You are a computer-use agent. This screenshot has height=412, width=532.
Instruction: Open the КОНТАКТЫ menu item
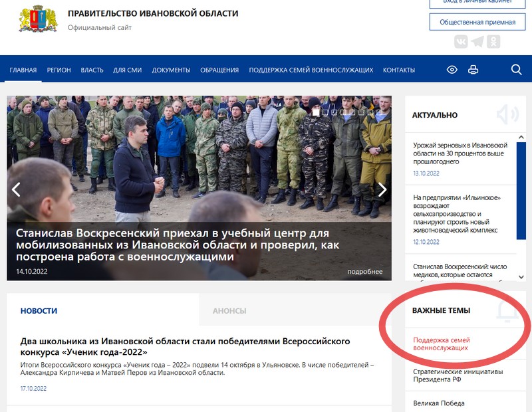399,70
